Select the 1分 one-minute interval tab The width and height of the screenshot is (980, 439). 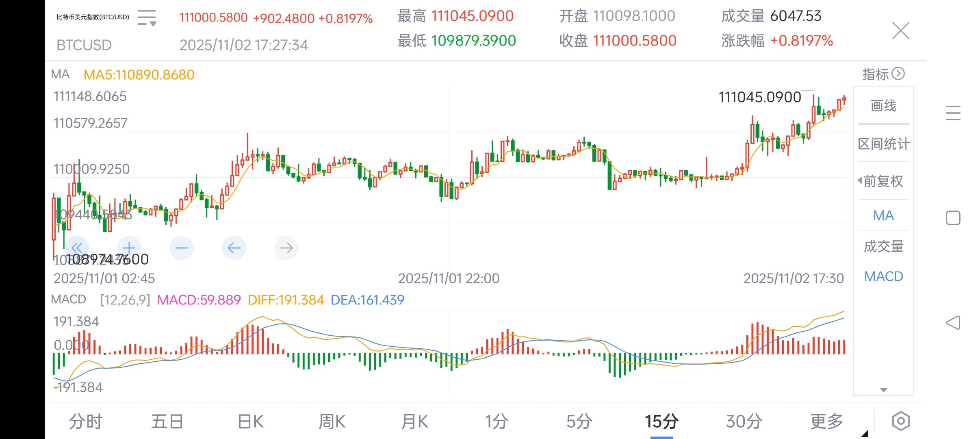click(x=497, y=421)
